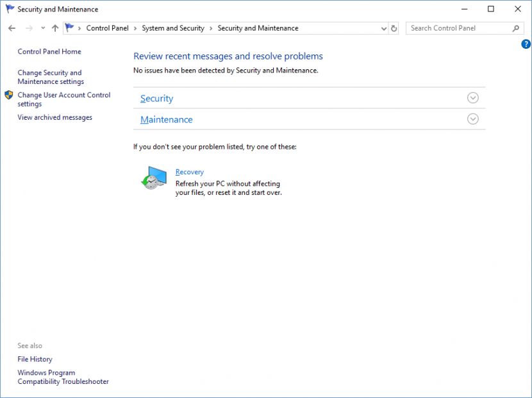This screenshot has width=532, height=398.
Task: Click the search magnifier icon
Action: [x=516, y=28]
